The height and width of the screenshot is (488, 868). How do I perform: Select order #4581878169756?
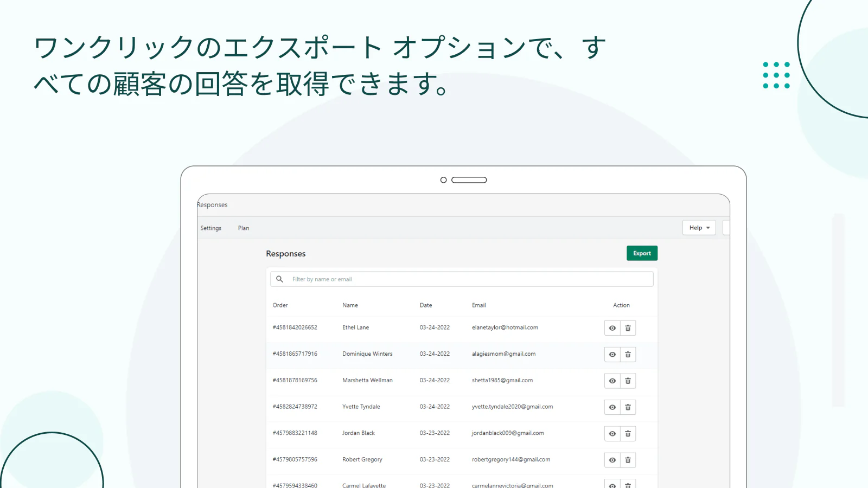pos(295,381)
